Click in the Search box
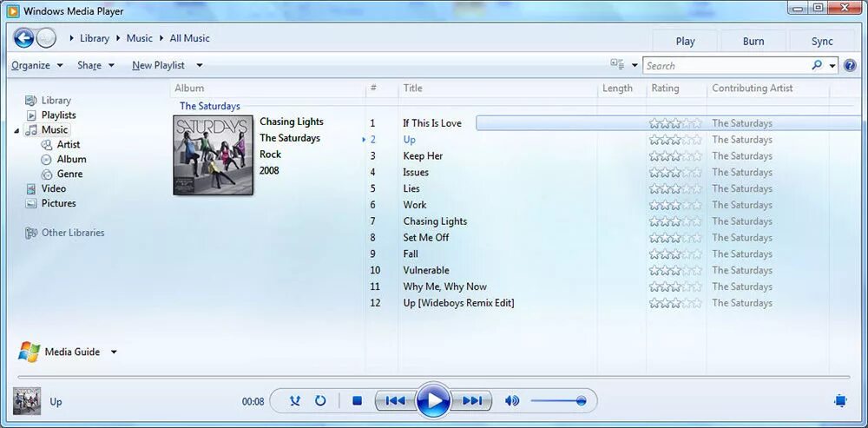This screenshot has height=428, width=868. tap(727, 65)
